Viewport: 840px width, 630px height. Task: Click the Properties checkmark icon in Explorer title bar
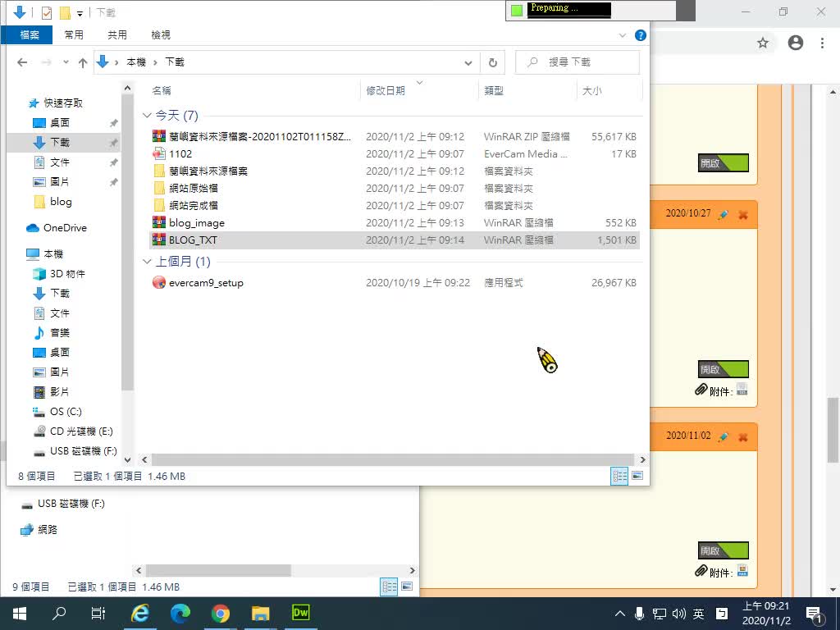[47, 12]
